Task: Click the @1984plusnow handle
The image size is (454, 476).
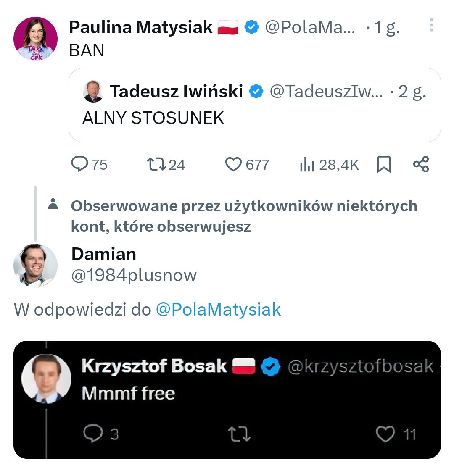Action: point(134,275)
